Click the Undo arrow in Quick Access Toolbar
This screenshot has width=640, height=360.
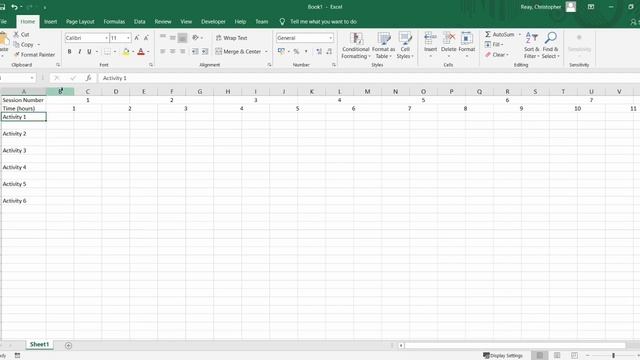(x=14, y=7)
